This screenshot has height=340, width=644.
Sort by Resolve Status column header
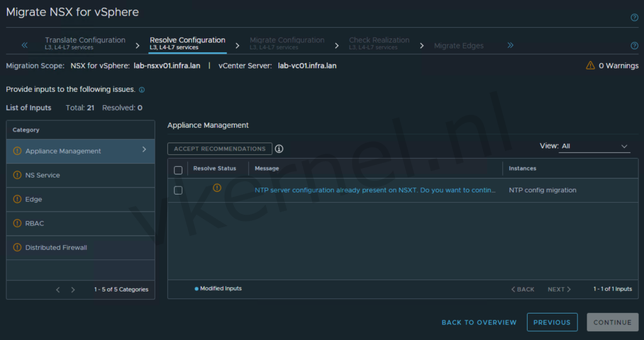tap(214, 168)
